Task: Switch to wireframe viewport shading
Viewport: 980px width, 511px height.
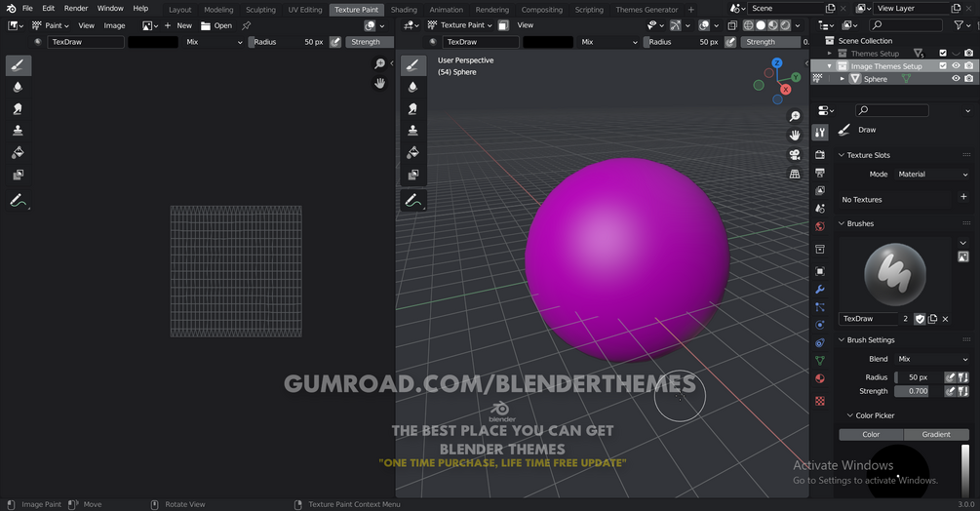Action: 748,25
